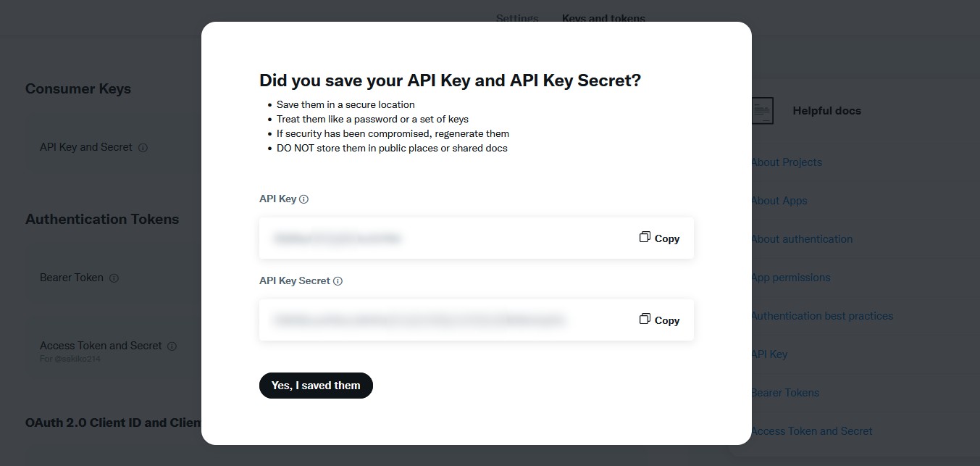Click info icon next to API Key and Secret

[143, 147]
